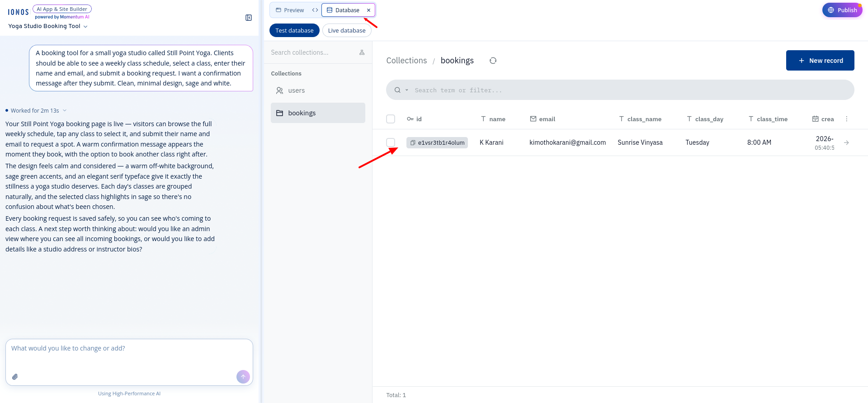Click the Using High-Performance AI label
868x403 pixels.
point(129,394)
